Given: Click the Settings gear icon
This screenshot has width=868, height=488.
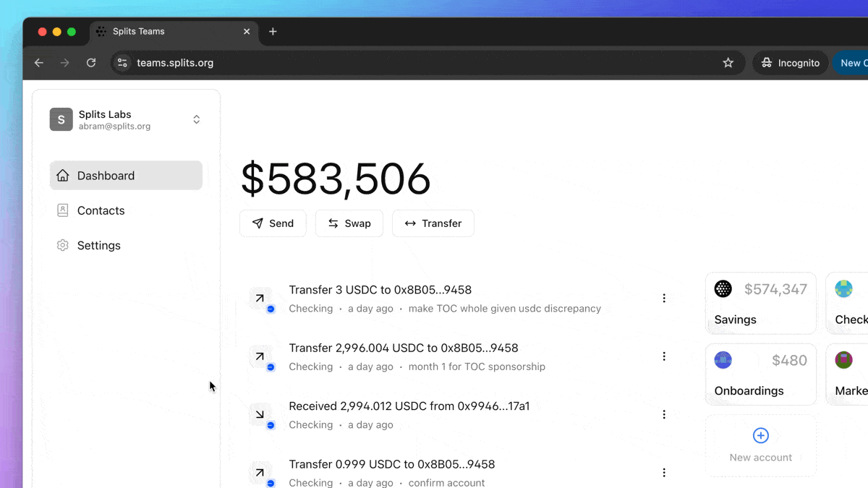Looking at the screenshot, I should pyautogui.click(x=63, y=245).
